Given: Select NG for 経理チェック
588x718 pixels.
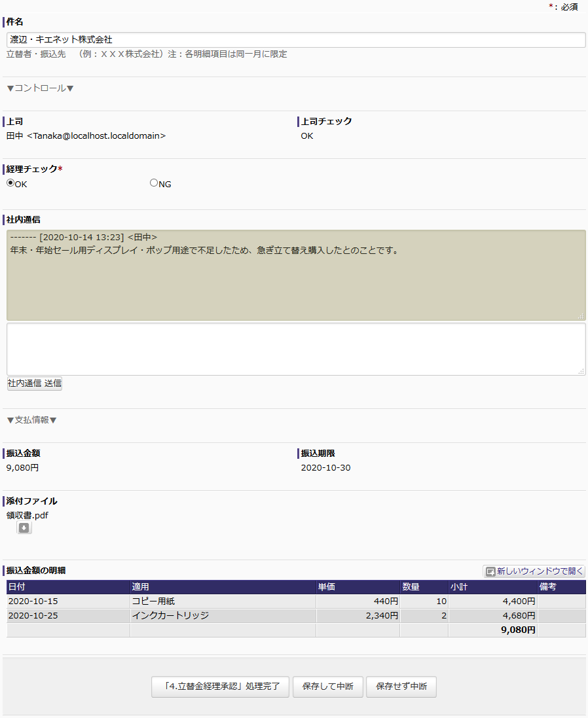Looking at the screenshot, I should 154,183.
